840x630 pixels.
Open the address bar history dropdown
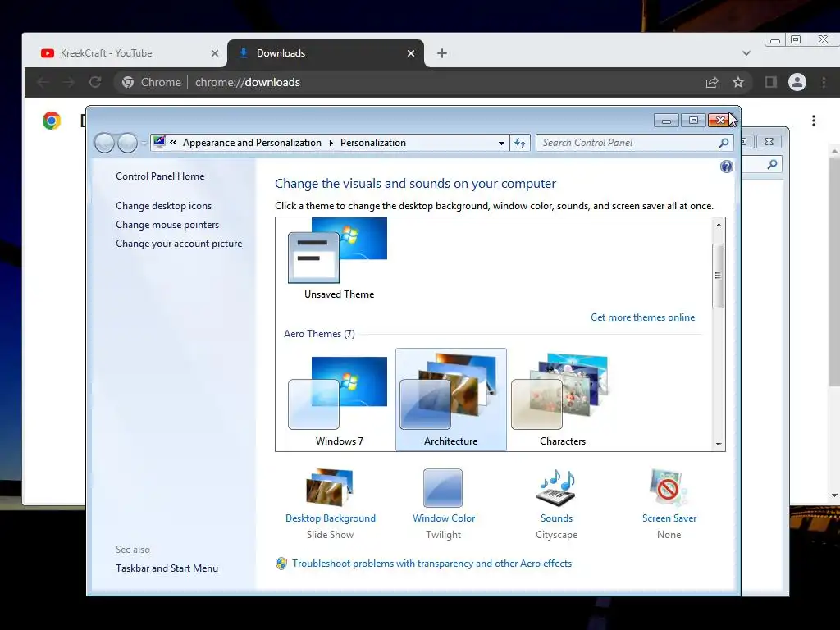[x=501, y=143]
